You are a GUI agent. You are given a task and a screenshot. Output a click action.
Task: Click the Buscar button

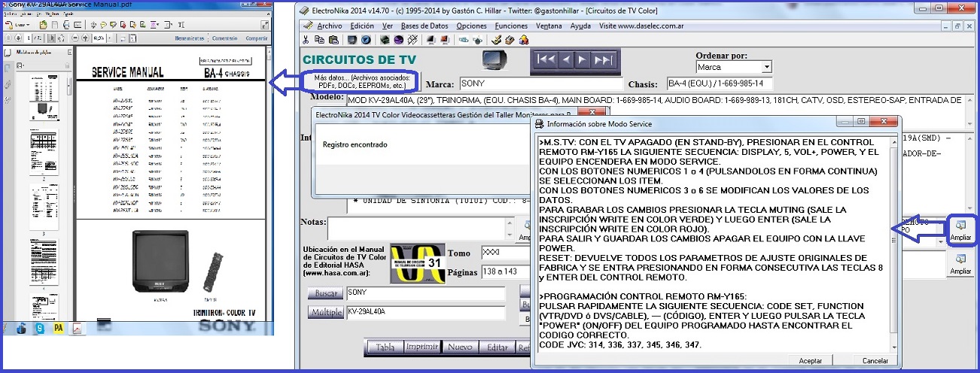coord(326,293)
